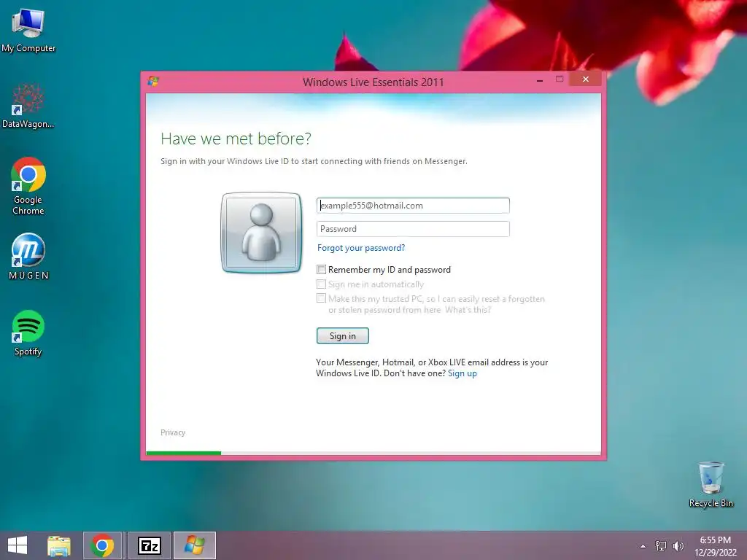Open the Windows Start button
747x560 pixels.
[18, 545]
